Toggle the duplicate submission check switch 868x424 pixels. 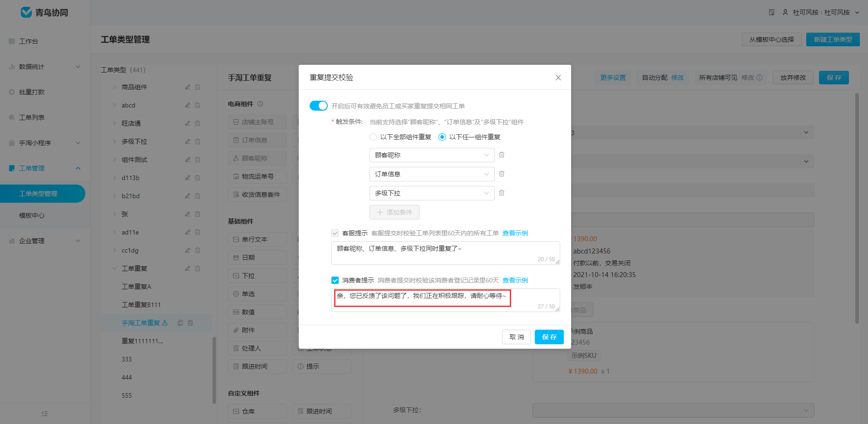(318, 106)
